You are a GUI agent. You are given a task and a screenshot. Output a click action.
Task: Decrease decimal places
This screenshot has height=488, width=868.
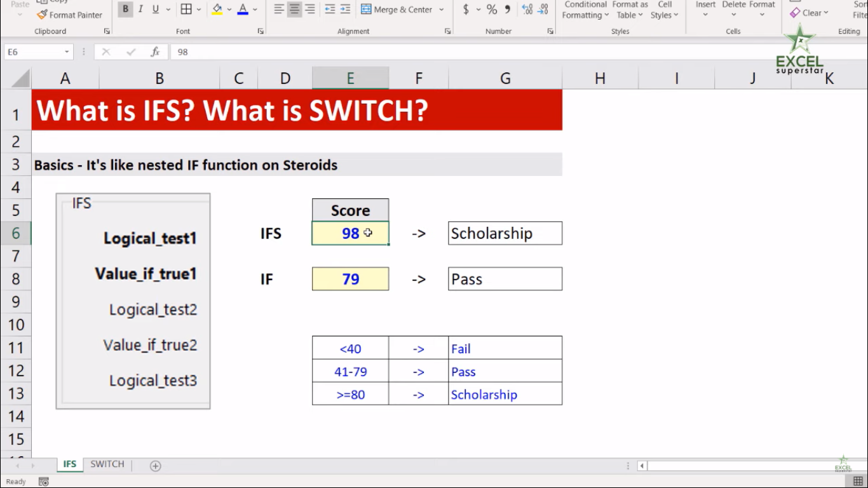coord(543,10)
